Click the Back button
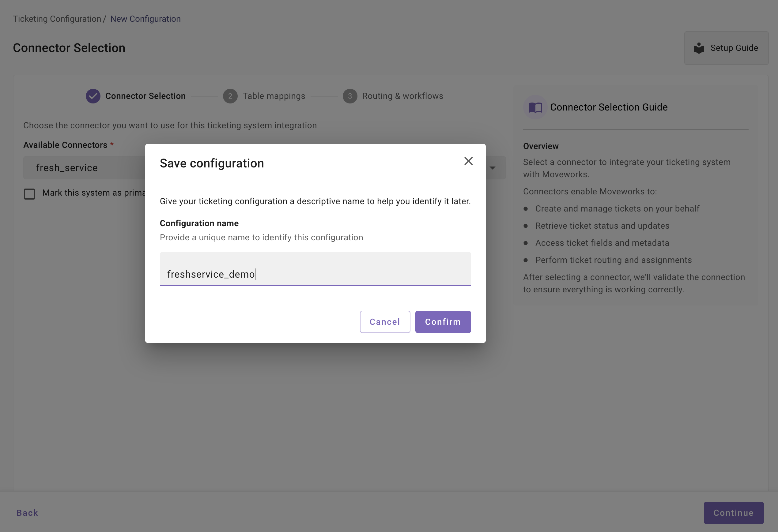 point(27,513)
